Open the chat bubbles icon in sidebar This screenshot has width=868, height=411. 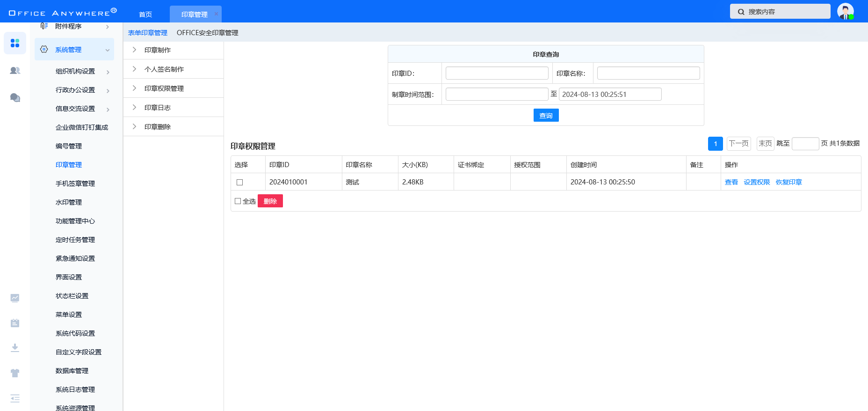[15, 97]
